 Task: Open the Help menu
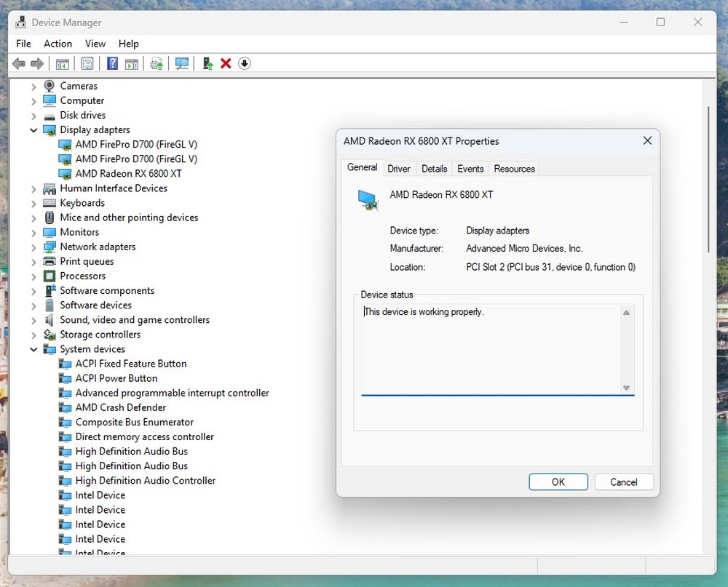[x=129, y=44]
